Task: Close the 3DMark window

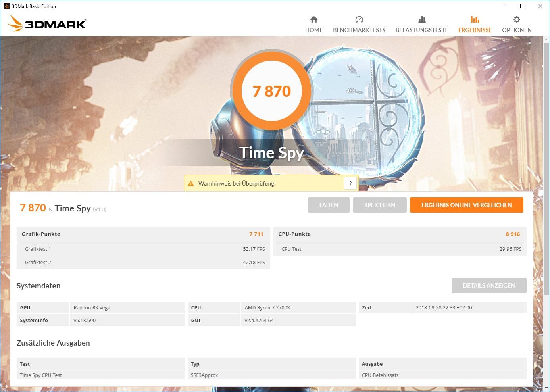Action: click(x=540, y=6)
